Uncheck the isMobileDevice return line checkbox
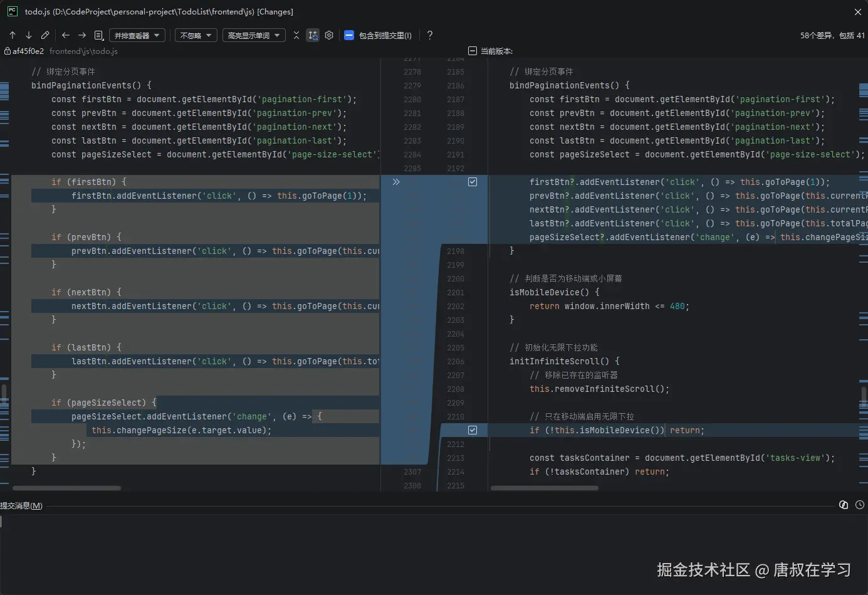 point(473,430)
